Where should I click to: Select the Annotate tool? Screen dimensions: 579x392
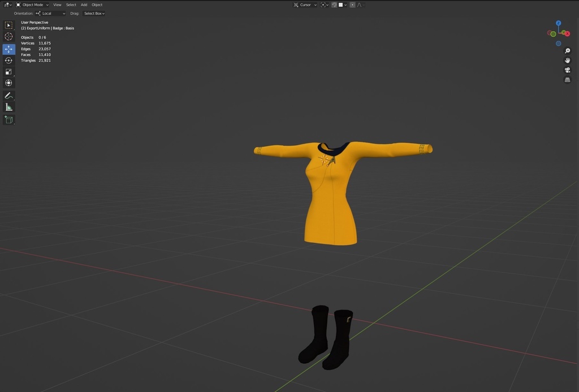pyautogui.click(x=9, y=95)
